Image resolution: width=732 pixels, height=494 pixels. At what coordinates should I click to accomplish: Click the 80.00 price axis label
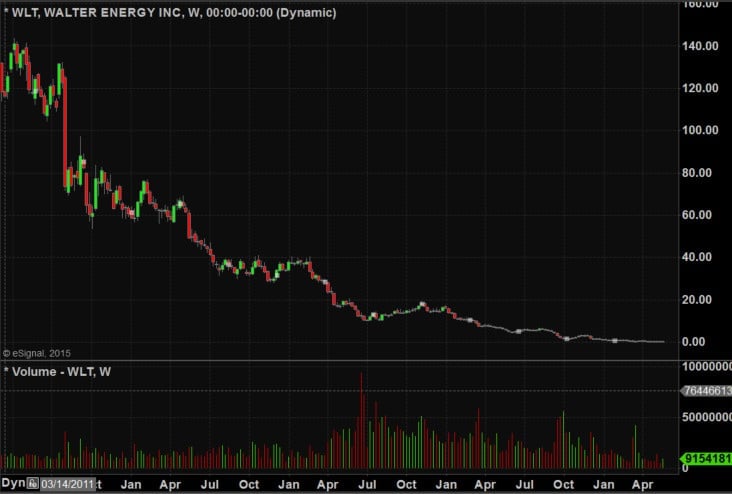(x=697, y=172)
